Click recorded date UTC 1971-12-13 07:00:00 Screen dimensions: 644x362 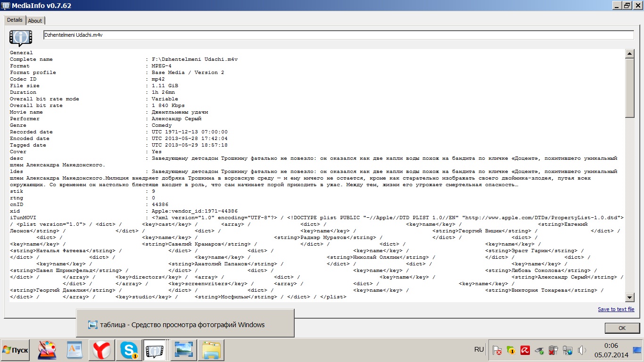coord(190,132)
